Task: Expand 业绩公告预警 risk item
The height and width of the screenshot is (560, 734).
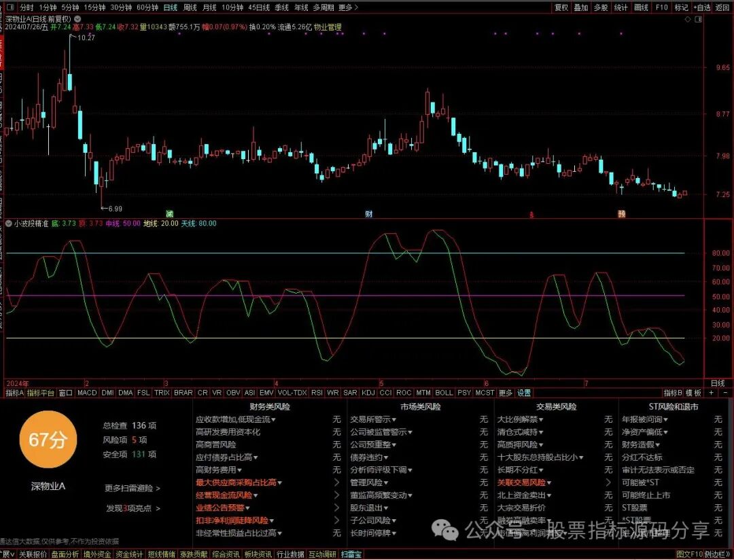Action: 223,508
